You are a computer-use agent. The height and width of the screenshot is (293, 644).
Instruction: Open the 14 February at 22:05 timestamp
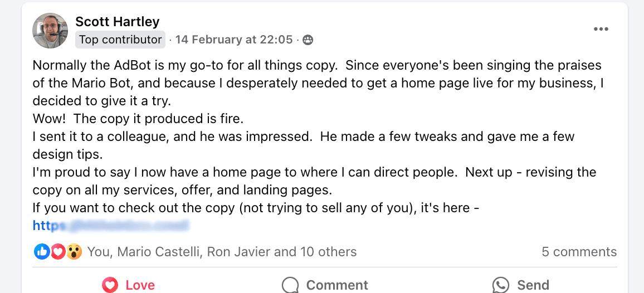234,40
